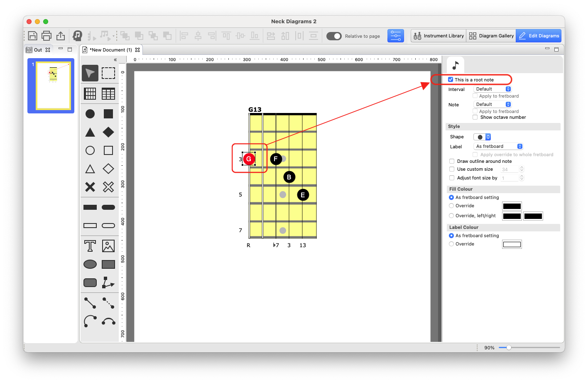This screenshot has height=383, width=588.
Task: Click the F note on fretboard
Action: pyautogui.click(x=276, y=159)
